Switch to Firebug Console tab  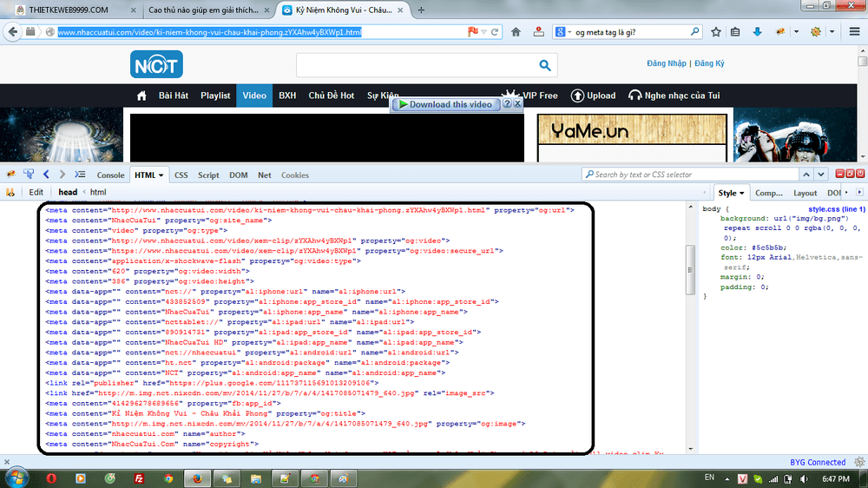click(111, 175)
